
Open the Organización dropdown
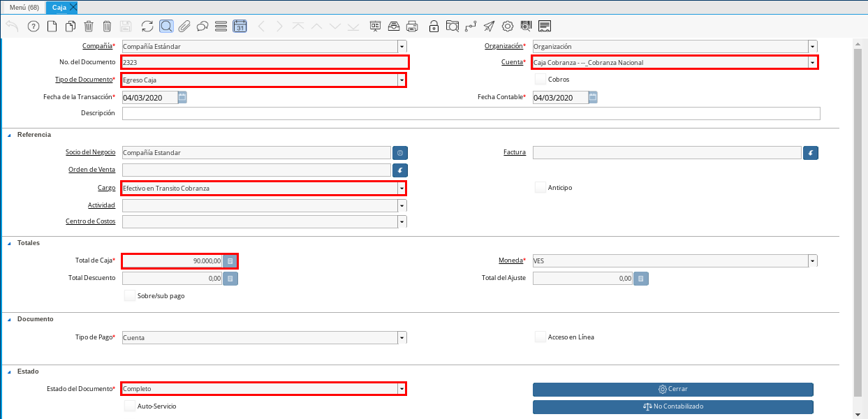813,46
